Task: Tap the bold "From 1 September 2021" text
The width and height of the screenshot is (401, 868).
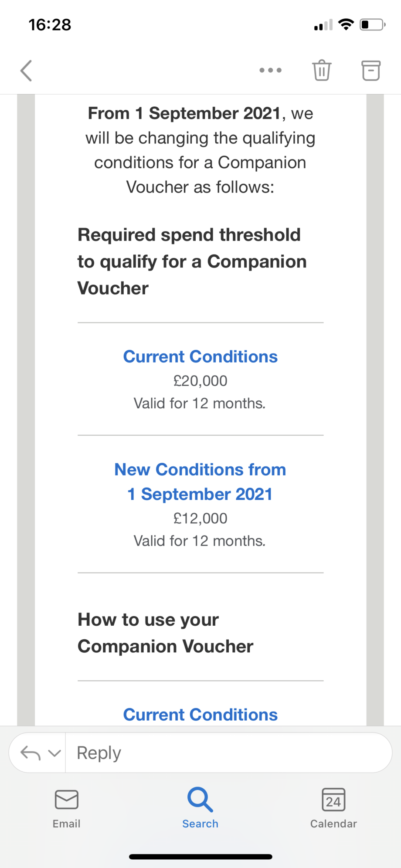Action: [x=184, y=113]
